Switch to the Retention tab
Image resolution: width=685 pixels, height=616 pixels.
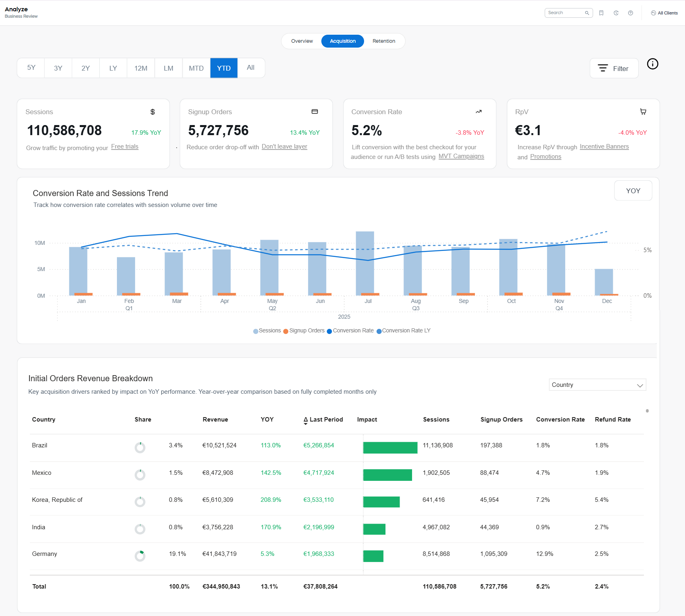tap(384, 41)
